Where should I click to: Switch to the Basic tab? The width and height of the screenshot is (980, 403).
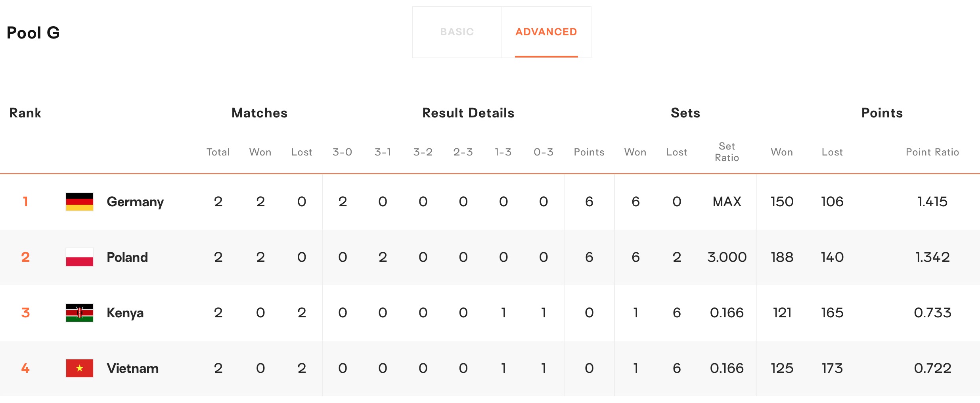coord(457,32)
